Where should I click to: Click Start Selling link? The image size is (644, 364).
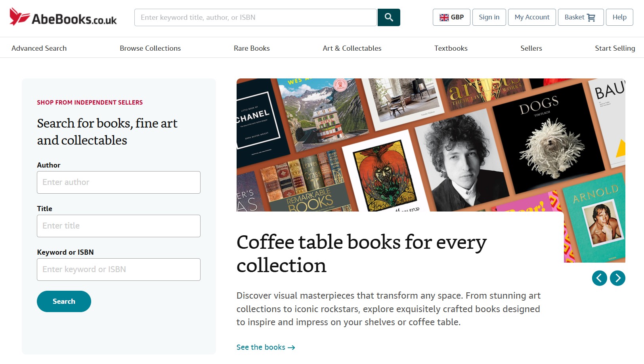tap(615, 48)
